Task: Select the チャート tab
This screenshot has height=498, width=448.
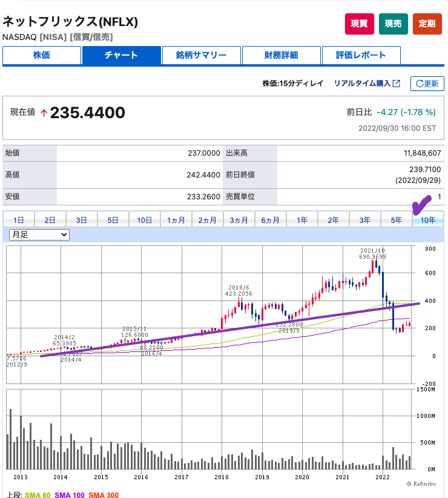Action: pos(121,55)
